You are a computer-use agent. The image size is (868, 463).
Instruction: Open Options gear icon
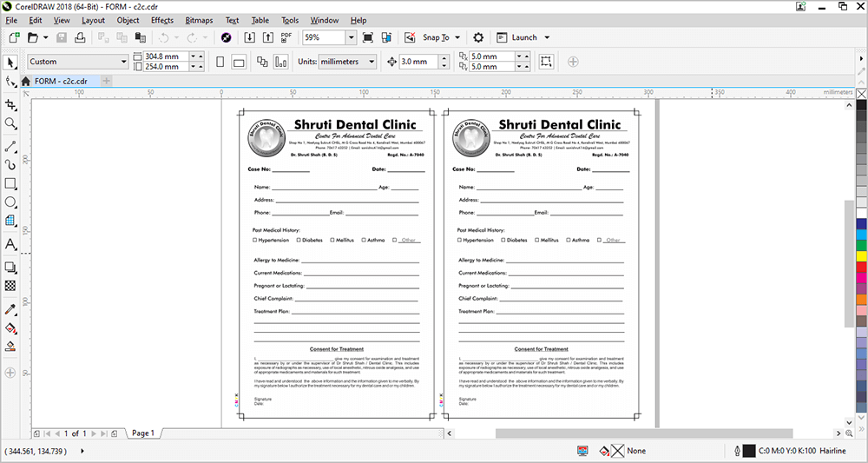478,37
